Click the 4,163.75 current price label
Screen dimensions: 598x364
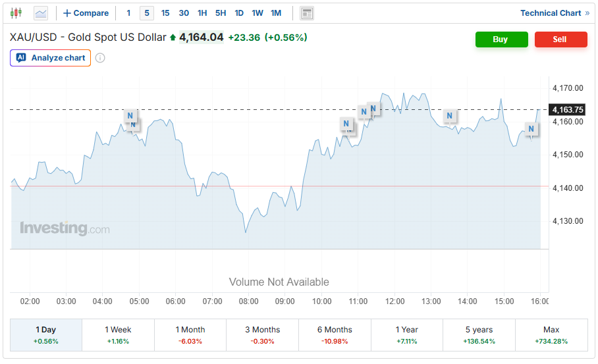click(567, 110)
